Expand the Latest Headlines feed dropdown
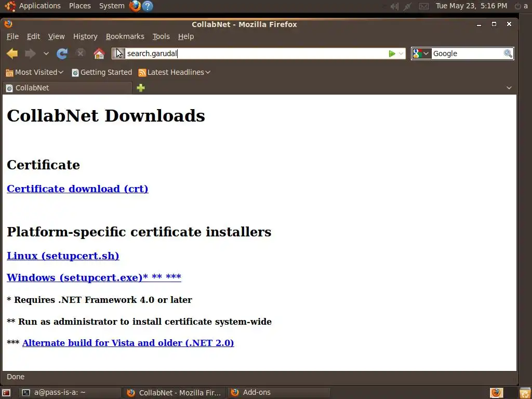The width and height of the screenshot is (532, 399). 175,72
